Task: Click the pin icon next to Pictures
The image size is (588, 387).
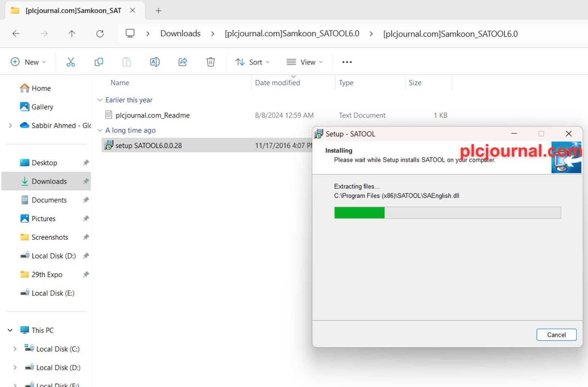Action: coord(86,218)
